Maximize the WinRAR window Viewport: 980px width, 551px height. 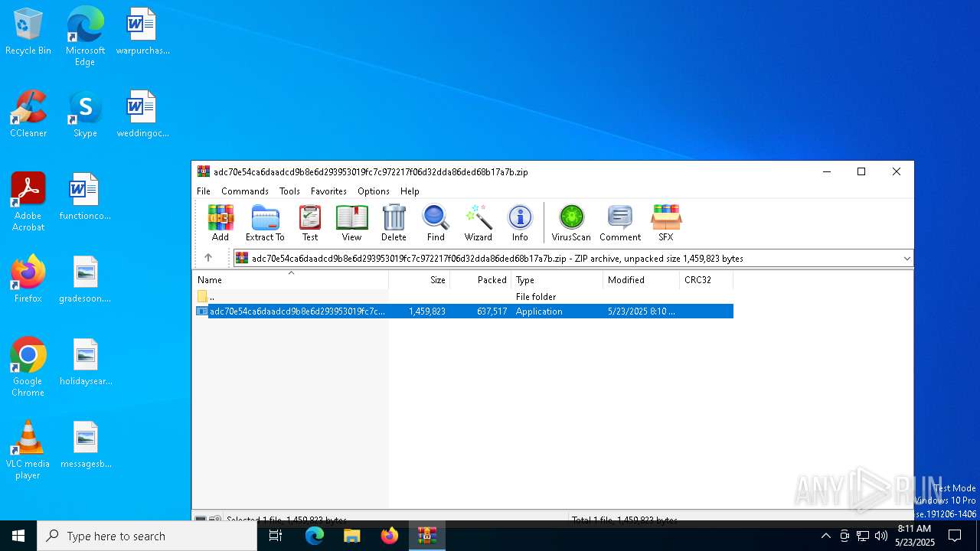click(x=861, y=172)
